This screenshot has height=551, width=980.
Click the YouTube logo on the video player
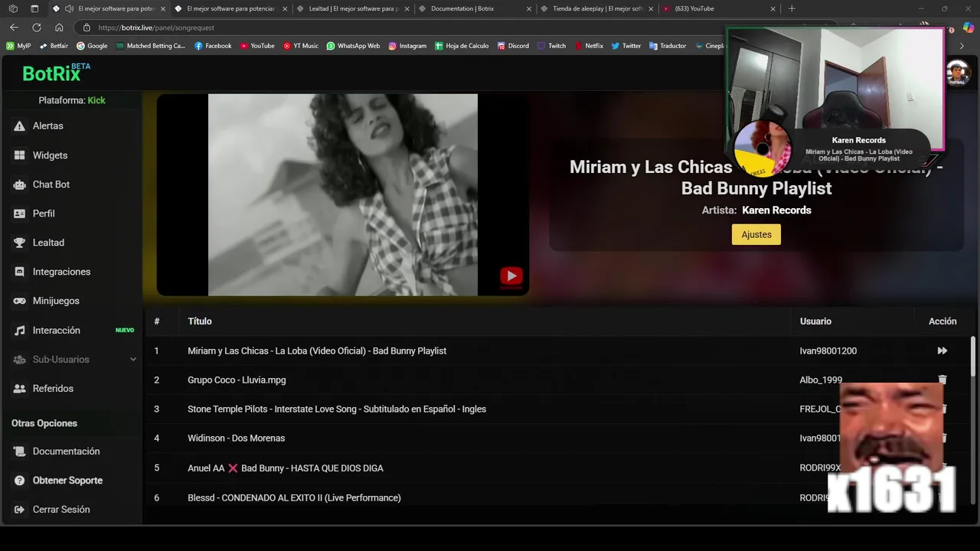pyautogui.click(x=511, y=276)
